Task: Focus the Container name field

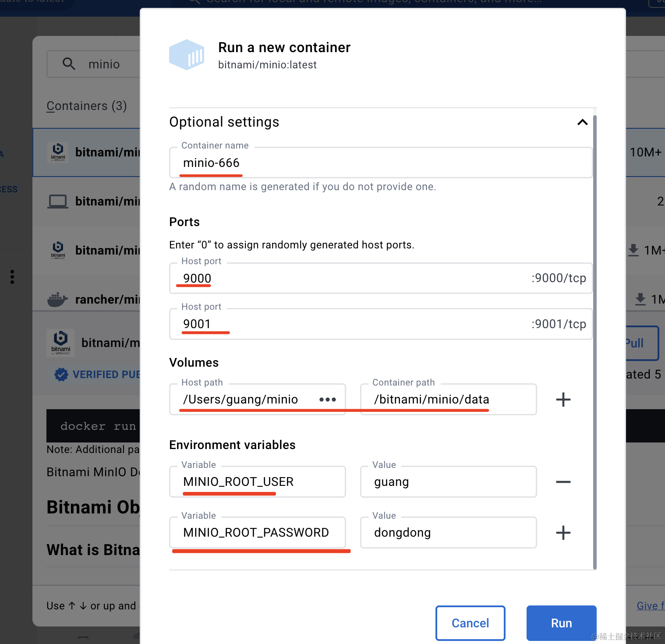Action: coord(380,163)
